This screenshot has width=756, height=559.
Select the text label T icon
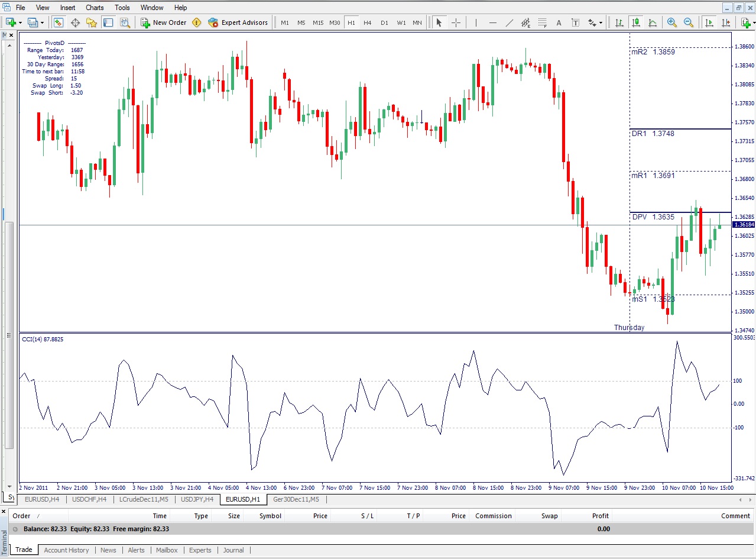point(575,22)
